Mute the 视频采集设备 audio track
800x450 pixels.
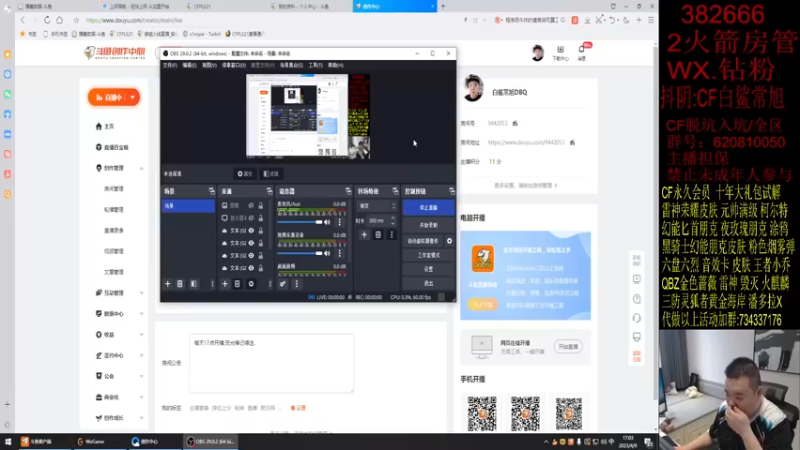point(328,254)
